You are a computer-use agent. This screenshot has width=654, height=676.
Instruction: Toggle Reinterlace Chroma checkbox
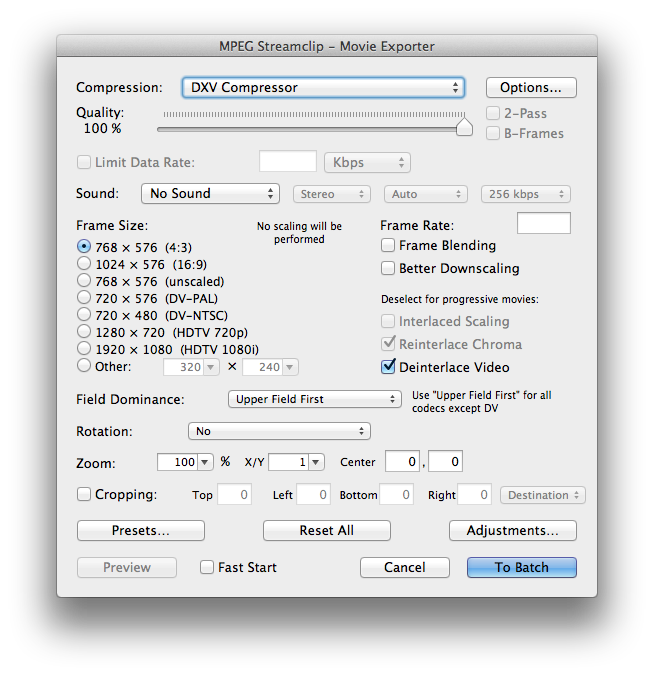[x=388, y=344]
